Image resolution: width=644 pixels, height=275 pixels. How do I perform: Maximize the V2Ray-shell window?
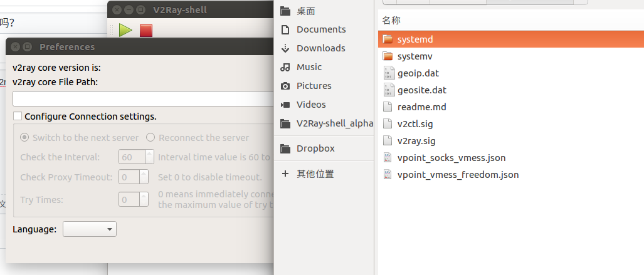140,9
